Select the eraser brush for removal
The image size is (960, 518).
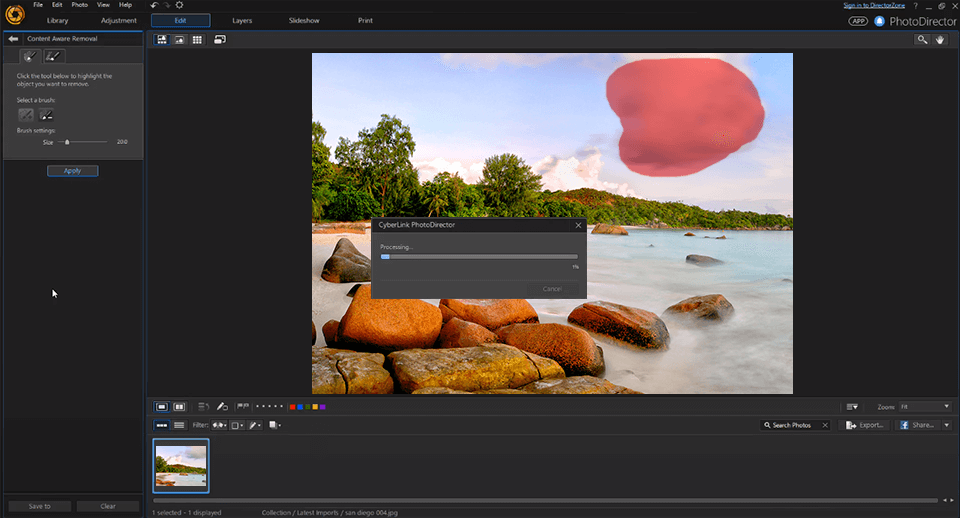46,115
